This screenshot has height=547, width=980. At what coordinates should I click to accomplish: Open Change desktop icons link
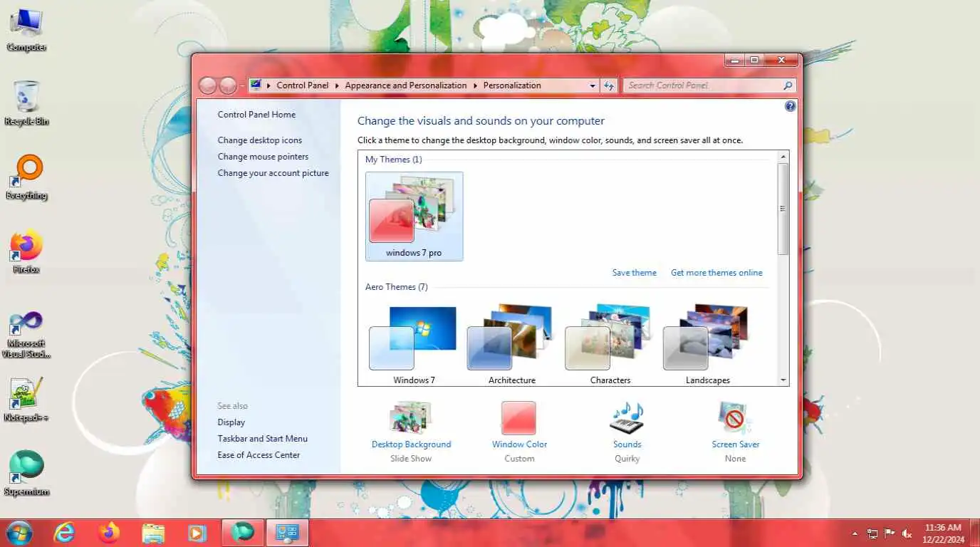(x=260, y=140)
